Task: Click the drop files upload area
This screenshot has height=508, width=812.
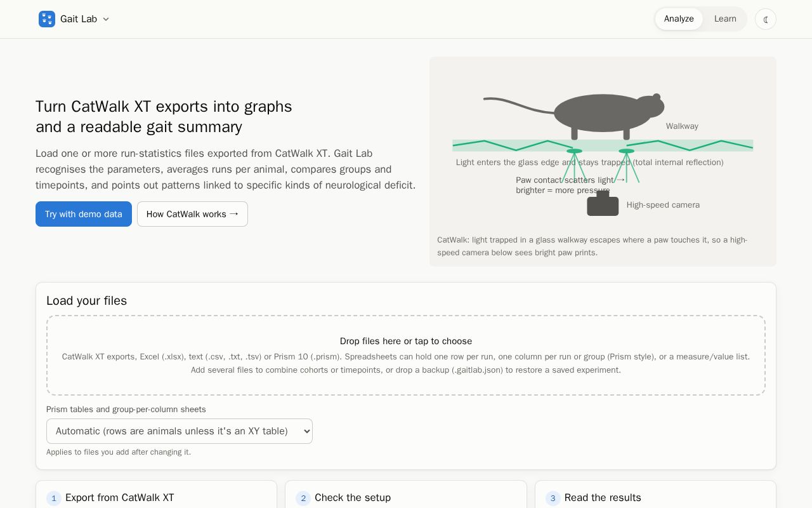Action: (406, 356)
